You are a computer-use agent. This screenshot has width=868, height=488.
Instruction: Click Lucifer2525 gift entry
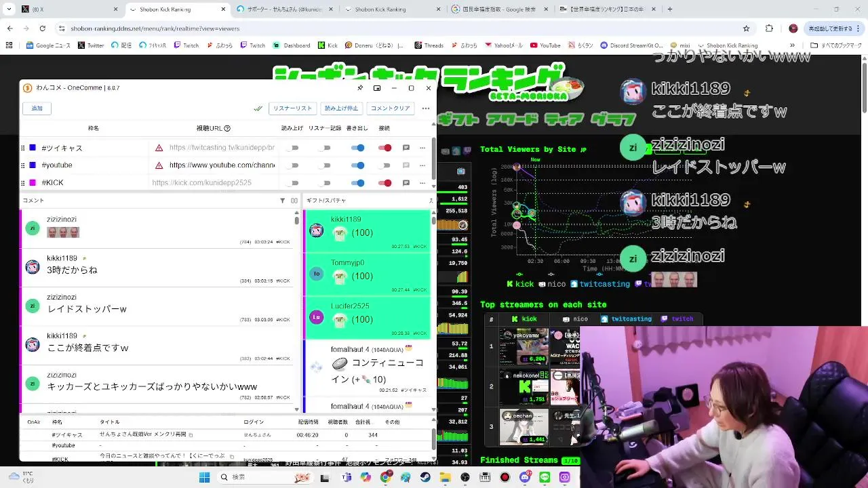[x=368, y=319]
